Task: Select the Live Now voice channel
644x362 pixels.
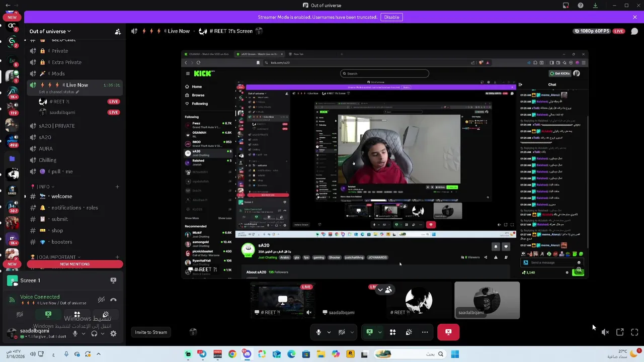Action: tap(75, 85)
